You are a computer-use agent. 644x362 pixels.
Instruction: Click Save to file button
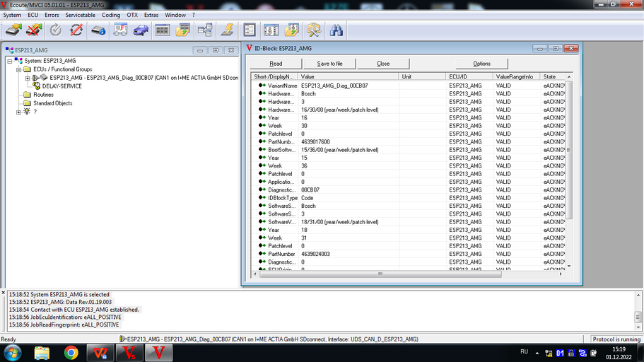[329, 64]
